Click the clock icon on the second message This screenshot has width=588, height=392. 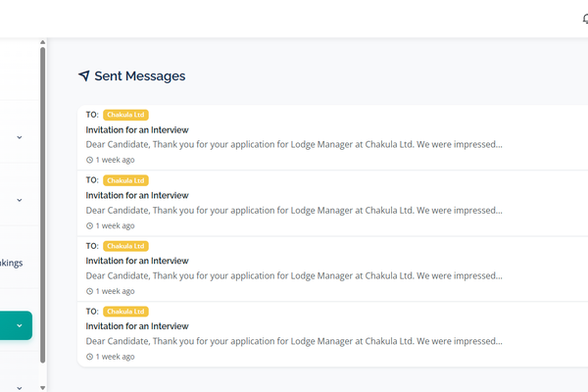coord(90,225)
